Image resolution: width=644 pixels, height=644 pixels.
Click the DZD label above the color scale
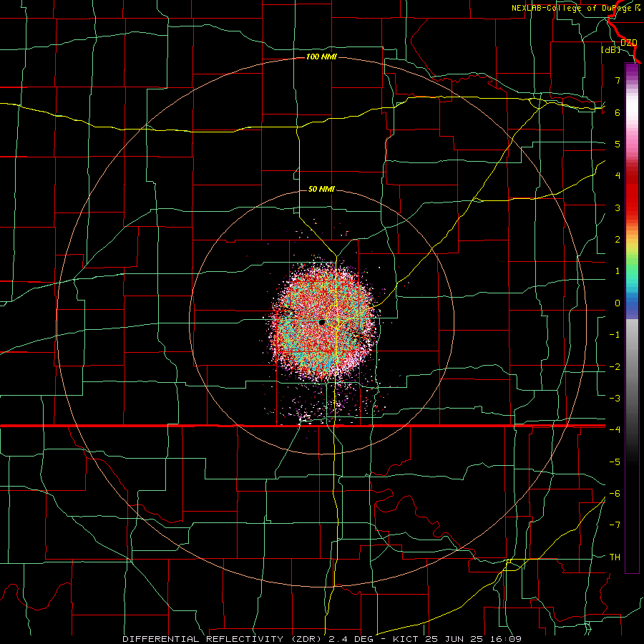(629, 43)
